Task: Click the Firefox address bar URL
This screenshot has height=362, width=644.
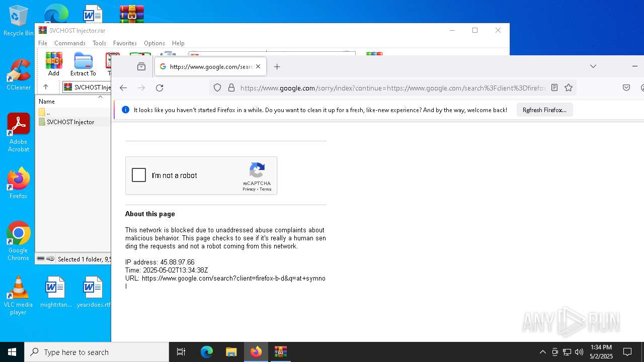Action: [x=393, y=88]
